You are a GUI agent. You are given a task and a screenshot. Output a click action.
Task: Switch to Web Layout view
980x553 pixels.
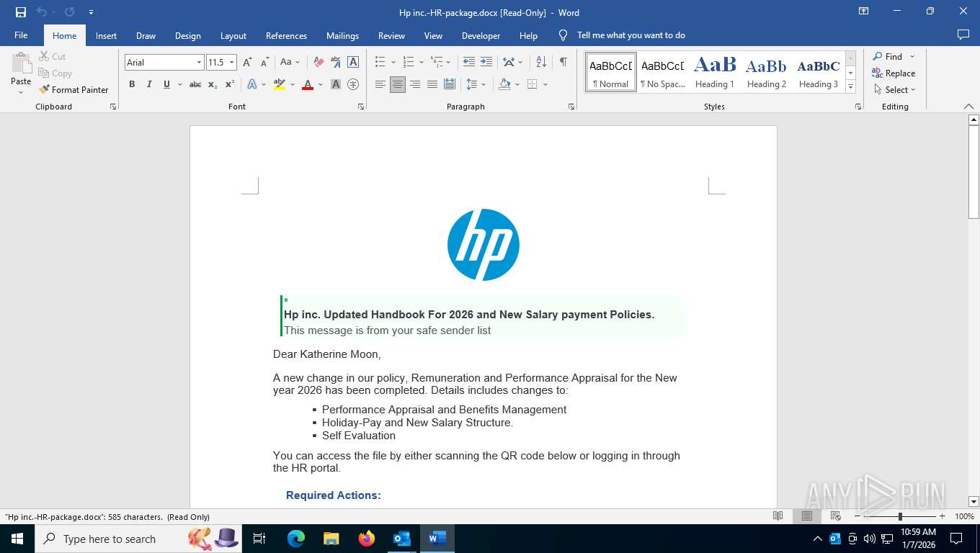(x=835, y=516)
